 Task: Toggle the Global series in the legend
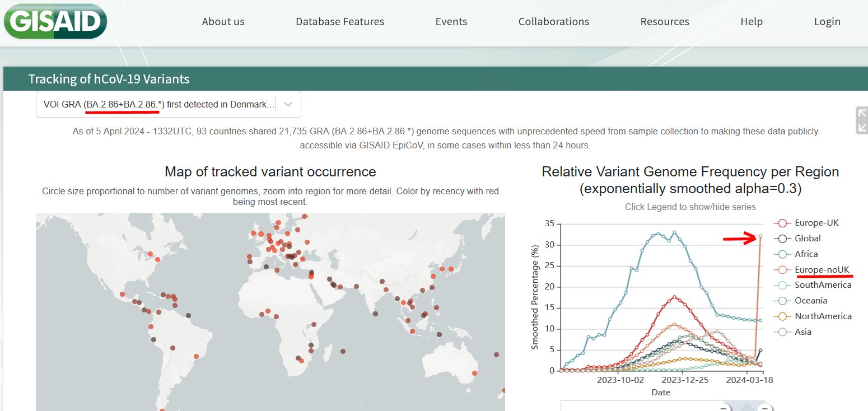pyautogui.click(x=808, y=239)
